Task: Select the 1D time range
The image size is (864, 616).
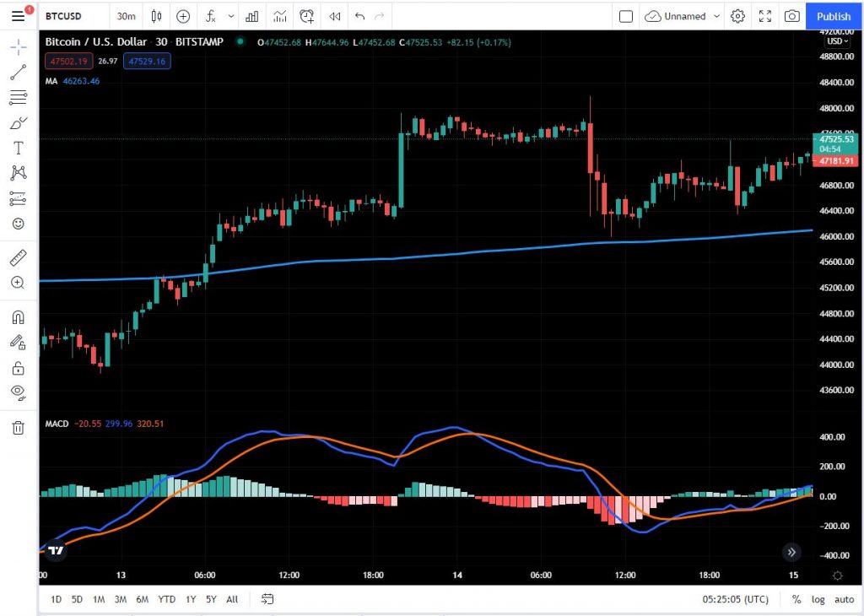Action: (x=57, y=599)
